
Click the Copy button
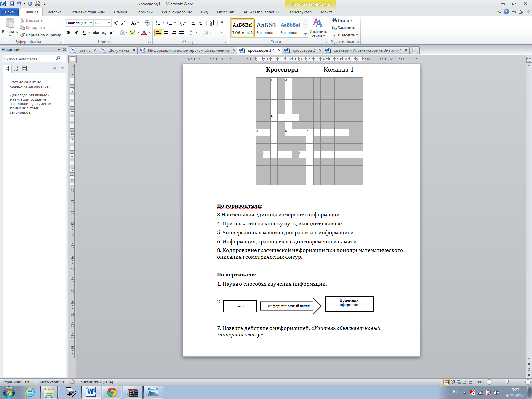point(34,28)
